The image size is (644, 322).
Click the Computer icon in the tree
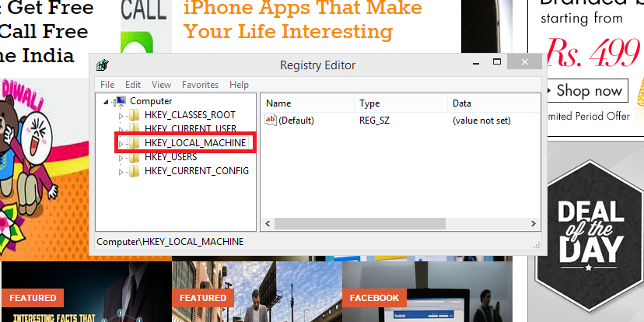(120, 101)
